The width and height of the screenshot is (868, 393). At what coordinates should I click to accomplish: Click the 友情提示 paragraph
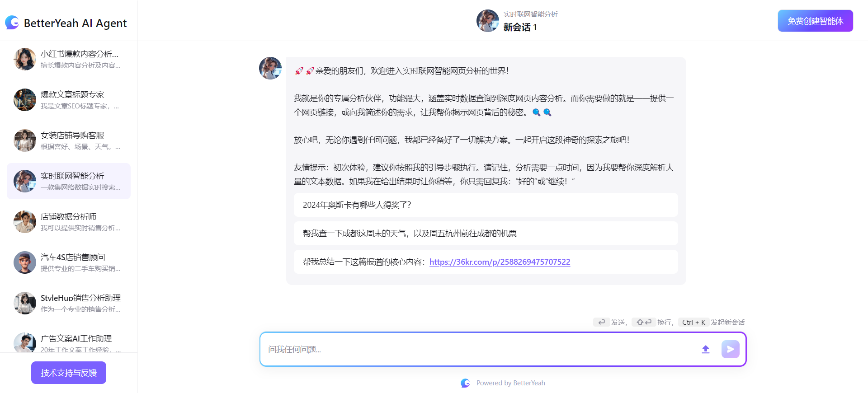[x=484, y=174]
